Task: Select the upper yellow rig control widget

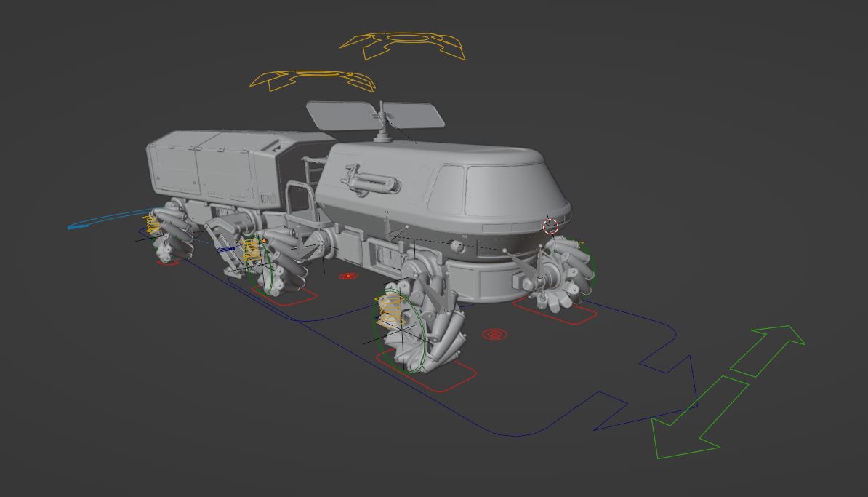Action: pos(403,46)
